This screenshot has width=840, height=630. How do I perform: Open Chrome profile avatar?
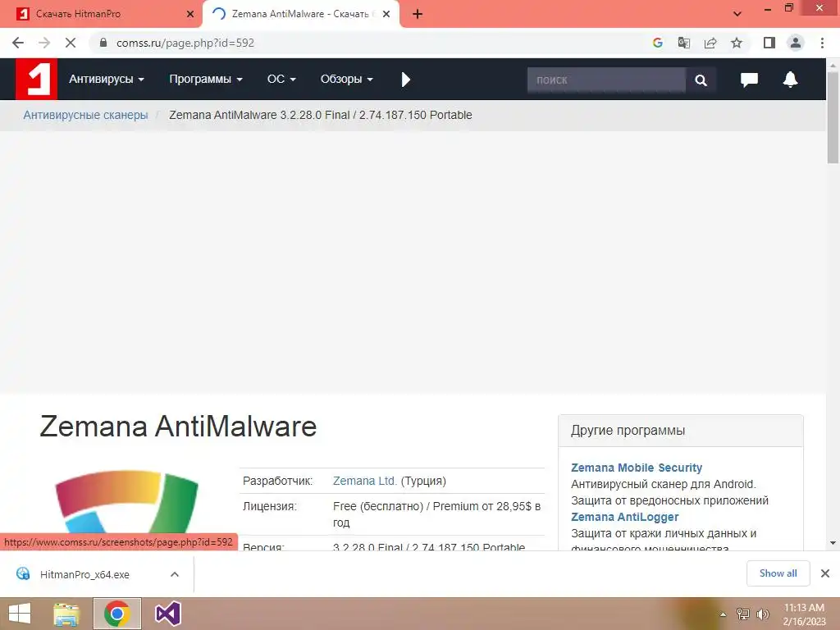(796, 43)
